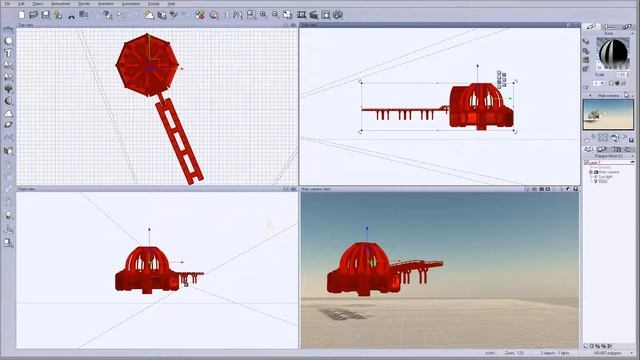
Task: Click the first icon left of material preview
Action: pyautogui.click(x=586, y=42)
